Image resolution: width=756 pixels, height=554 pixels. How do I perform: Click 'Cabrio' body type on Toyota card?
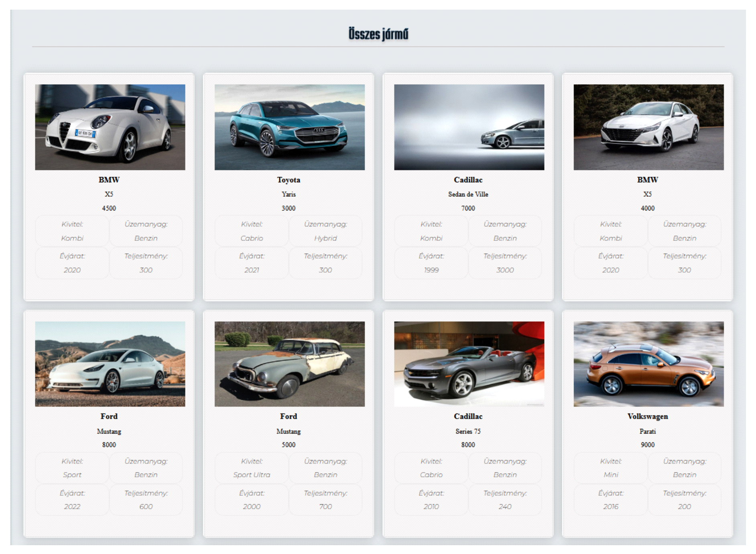pos(252,238)
